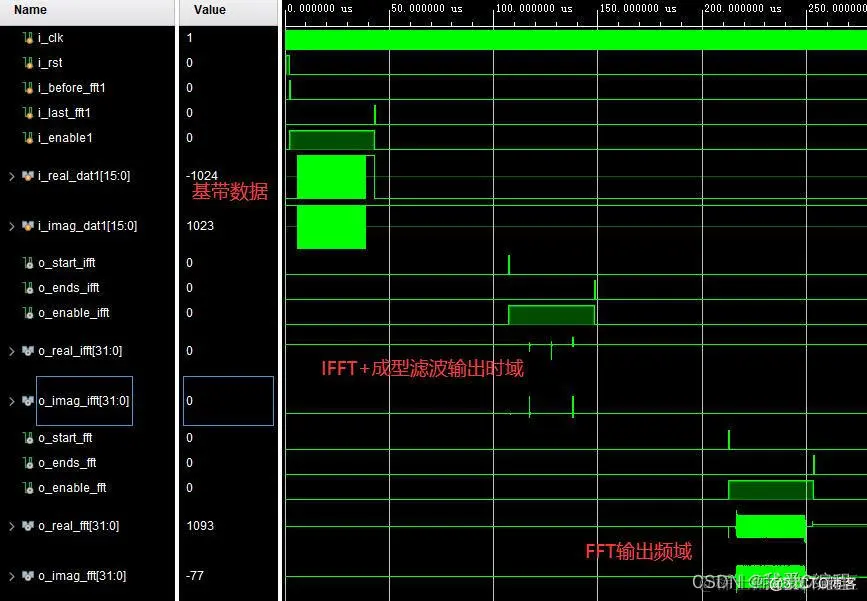Expand the o_real_fft[31:0] bus
This screenshot has width=867, height=601.
tap(12, 526)
